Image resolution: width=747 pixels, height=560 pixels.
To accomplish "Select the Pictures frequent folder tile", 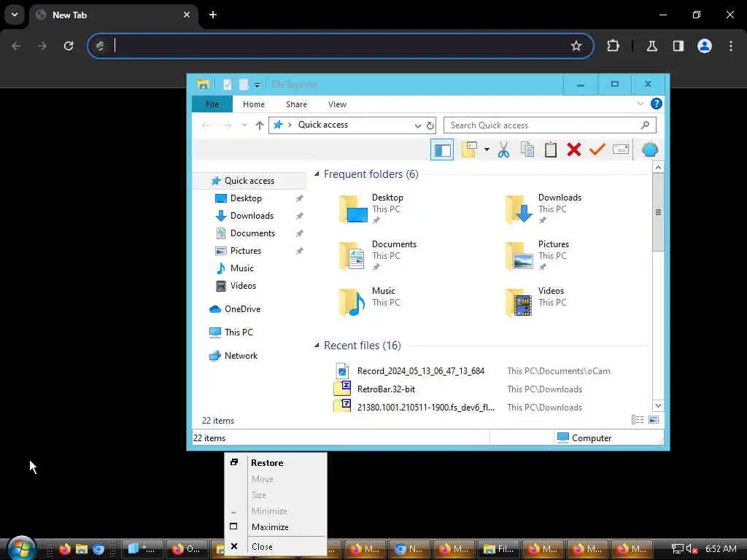I will coord(538,256).
